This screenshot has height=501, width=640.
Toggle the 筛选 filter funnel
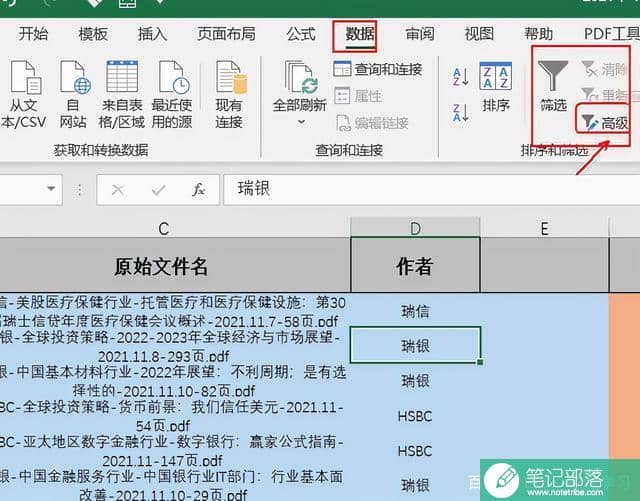(553, 87)
